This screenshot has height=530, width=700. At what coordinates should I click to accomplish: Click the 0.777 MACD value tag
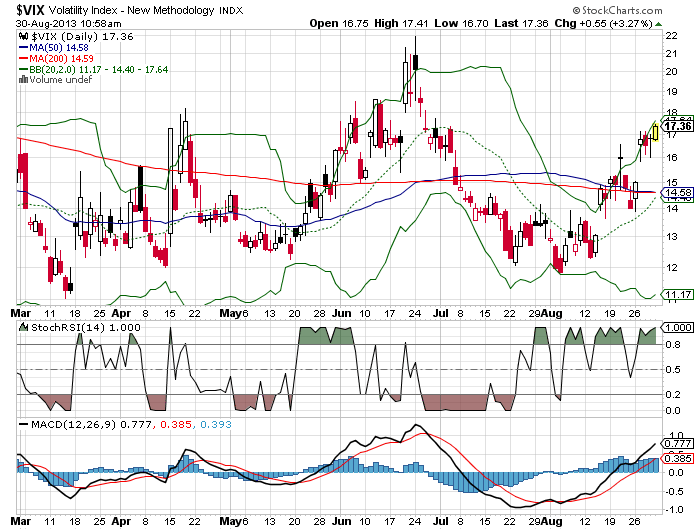pos(678,443)
